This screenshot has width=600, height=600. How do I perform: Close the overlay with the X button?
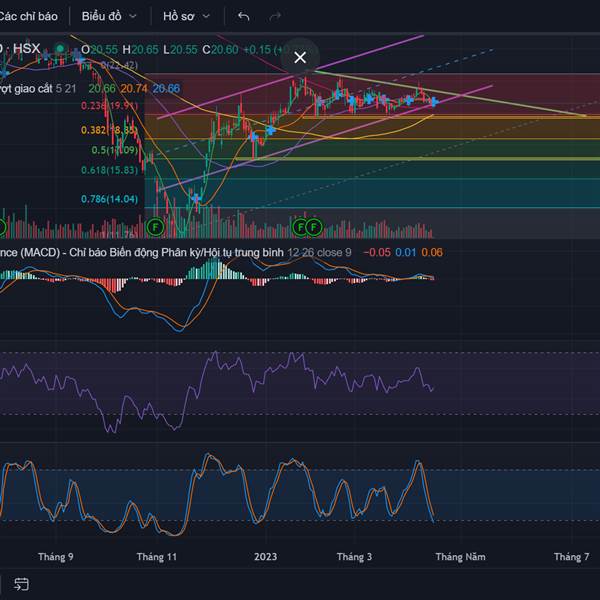pyautogui.click(x=300, y=57)
